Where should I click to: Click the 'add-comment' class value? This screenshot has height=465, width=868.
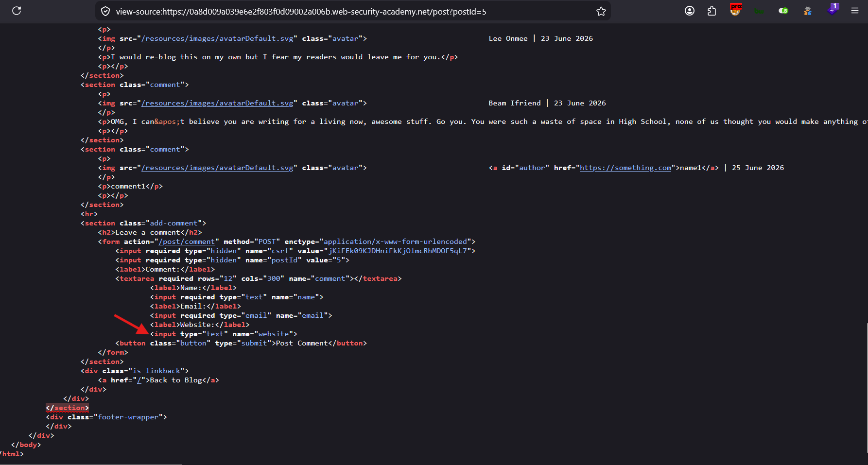[174, 223]
